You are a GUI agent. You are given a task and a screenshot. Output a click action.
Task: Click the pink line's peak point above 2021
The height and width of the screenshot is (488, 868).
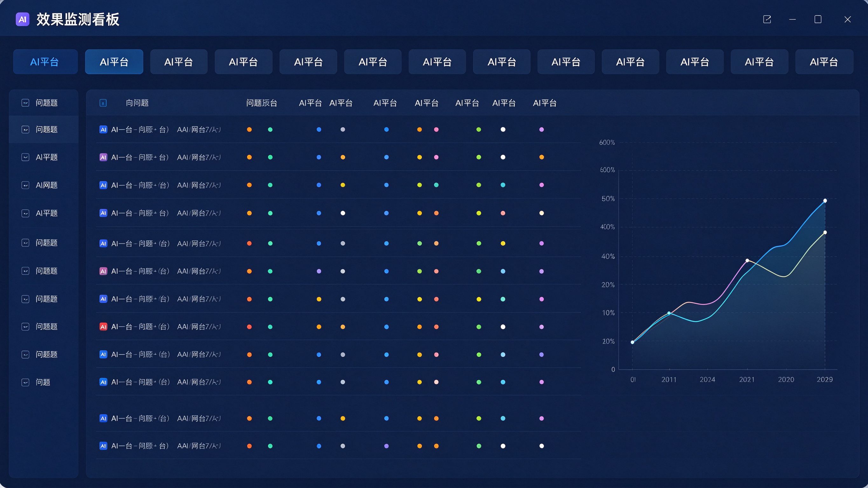tap(747, 260)
